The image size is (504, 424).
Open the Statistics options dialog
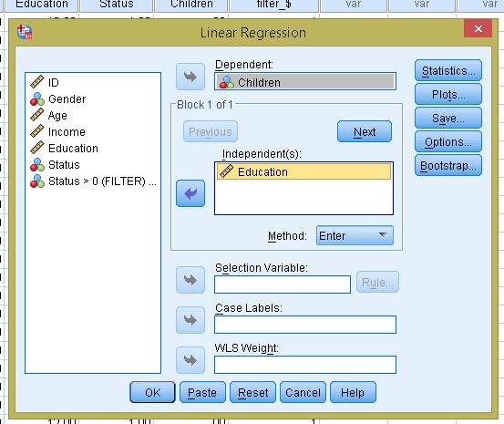(448, 70)
